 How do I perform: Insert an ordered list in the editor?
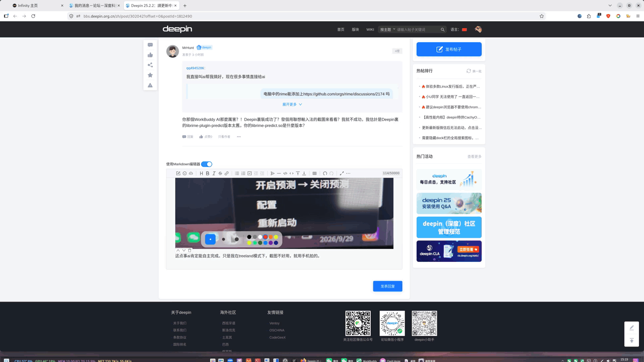243,173
